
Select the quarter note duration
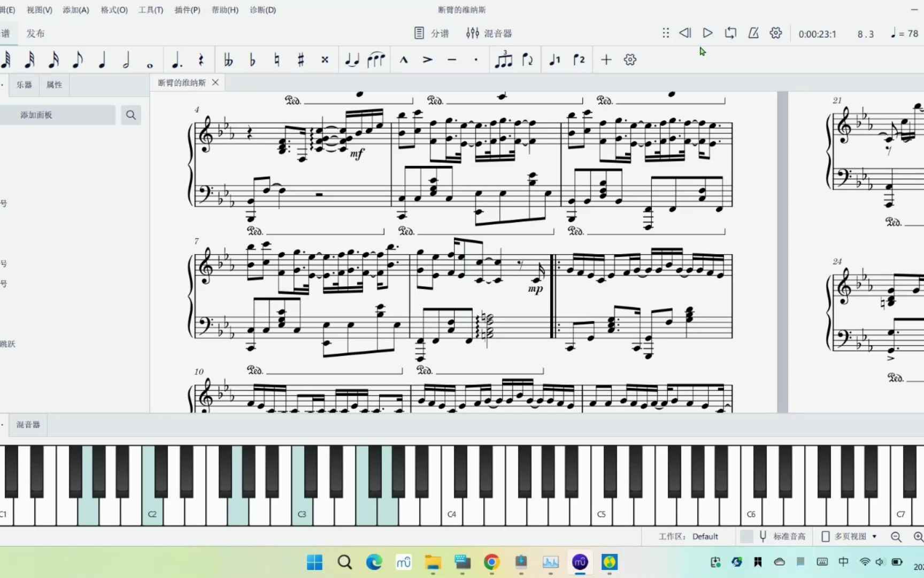102,59
